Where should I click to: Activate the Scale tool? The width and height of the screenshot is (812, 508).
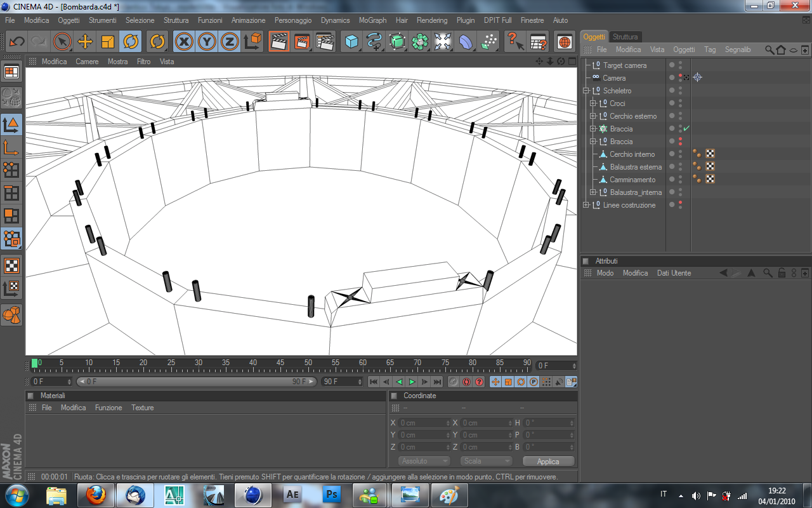108,42
